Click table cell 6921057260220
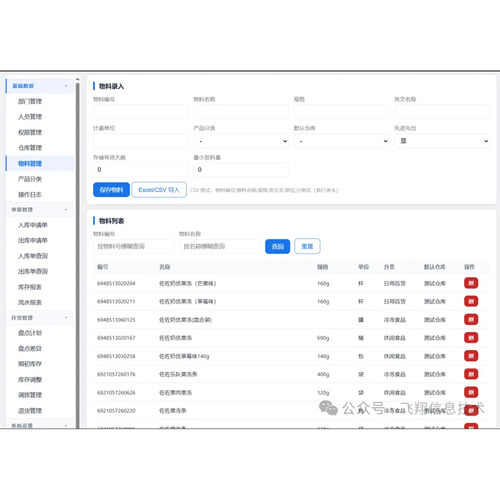Screen dimensions: 500x500 (x=116, y=411)
